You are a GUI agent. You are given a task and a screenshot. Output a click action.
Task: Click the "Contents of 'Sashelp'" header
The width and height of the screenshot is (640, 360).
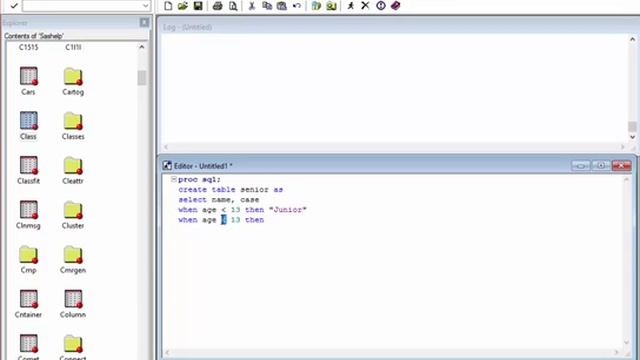(x=34, y=36)
